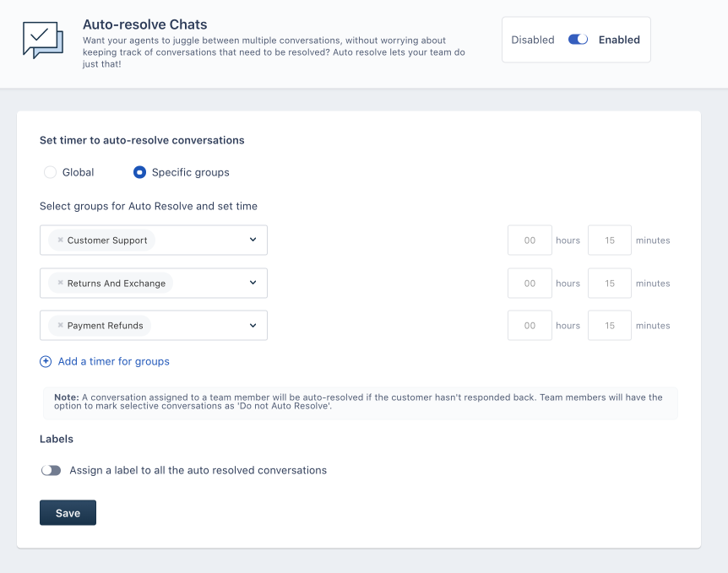728x573 pixels.
Task: Select the Global radio option
Action: (51, 172)
